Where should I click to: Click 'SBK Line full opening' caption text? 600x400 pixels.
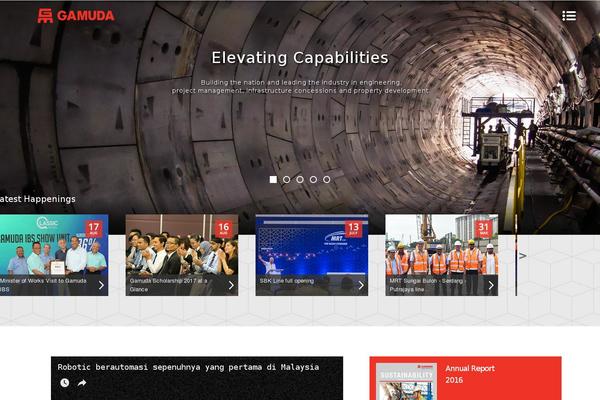click(x=287, y=281)
